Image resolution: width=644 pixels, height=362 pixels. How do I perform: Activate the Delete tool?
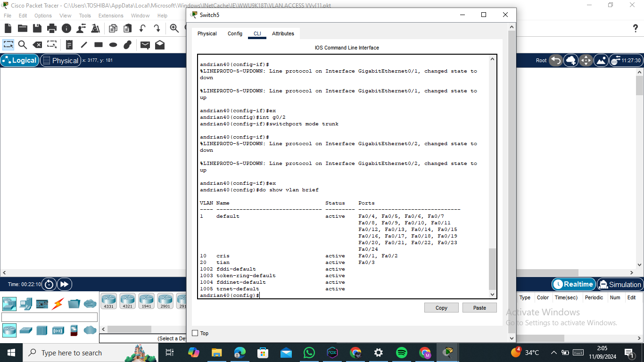coord(37,45)
